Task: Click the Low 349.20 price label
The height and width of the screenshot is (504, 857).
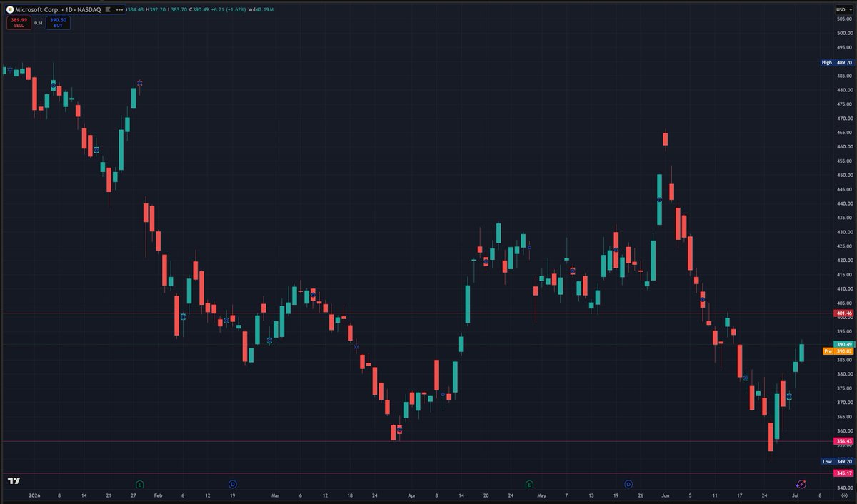Action: point(837,461)
